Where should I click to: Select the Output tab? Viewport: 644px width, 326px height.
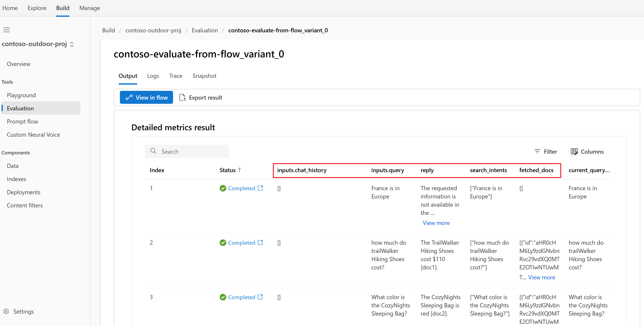128,76
